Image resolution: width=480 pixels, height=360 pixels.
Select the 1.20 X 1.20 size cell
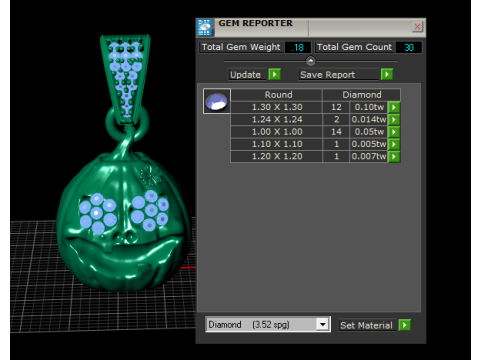(x=277, y=156)
